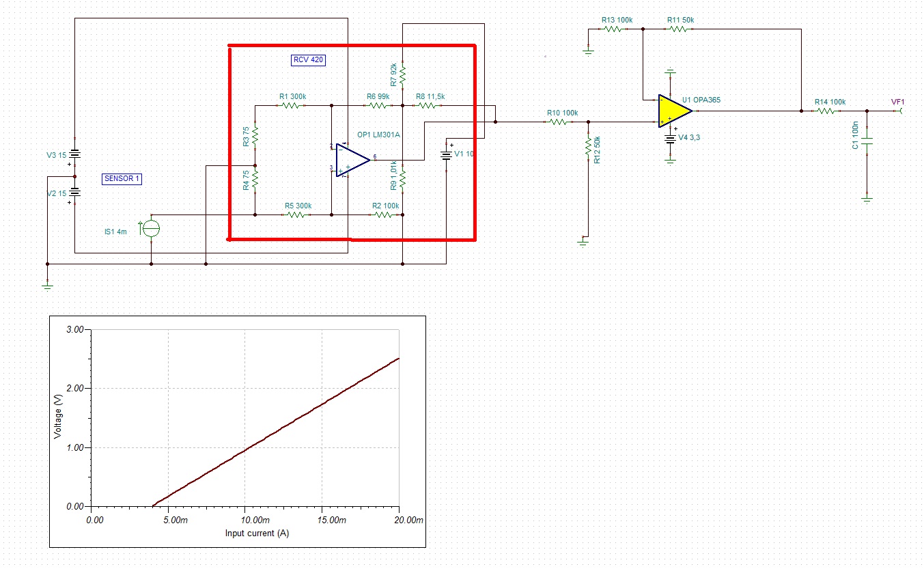Click the Input current (A) axis title

(x=257, y=533)
